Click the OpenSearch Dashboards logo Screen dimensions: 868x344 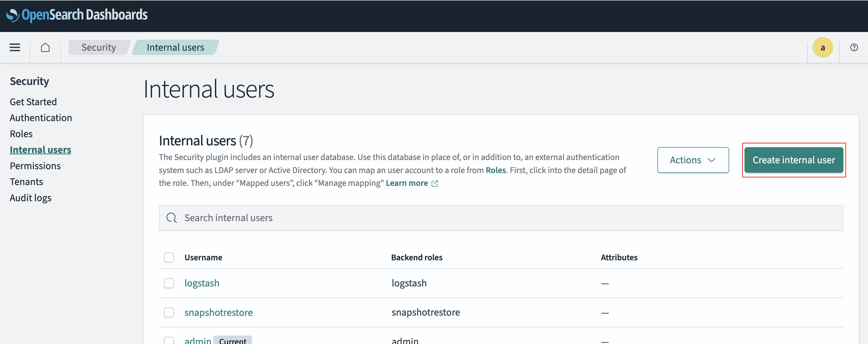click(x=77, y=15)
